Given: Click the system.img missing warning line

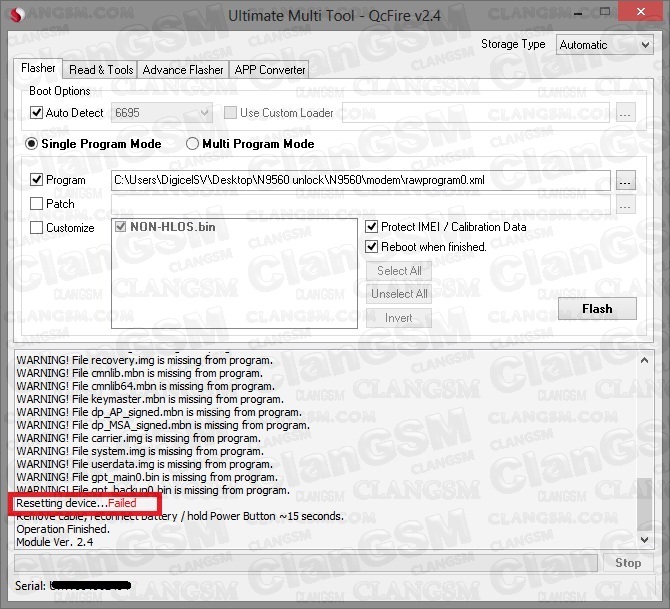Looking at the screenshot, I should (140, 451).
